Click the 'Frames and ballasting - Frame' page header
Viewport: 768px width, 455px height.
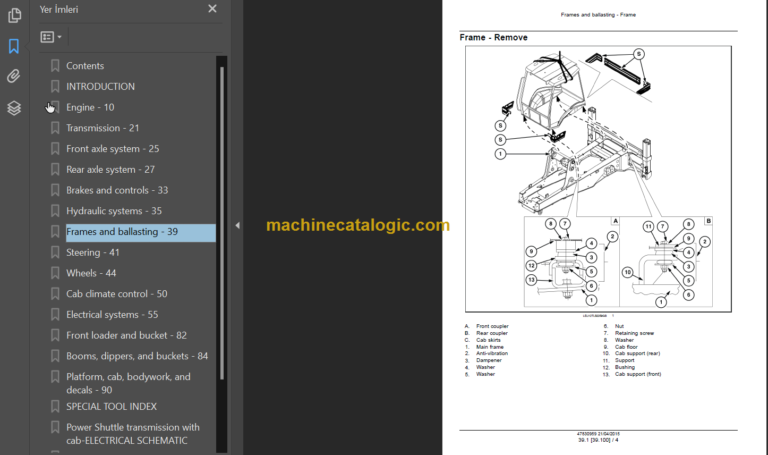(x=598, y=15)
